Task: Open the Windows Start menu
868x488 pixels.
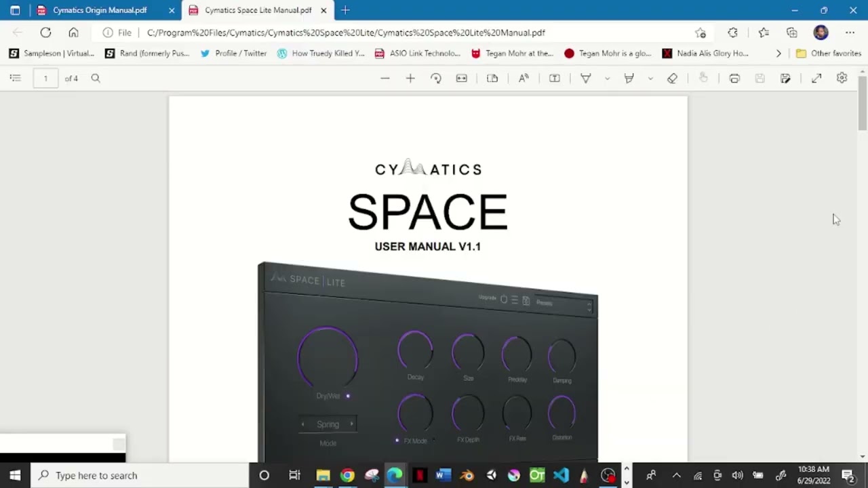Action: tap(15, 475)
